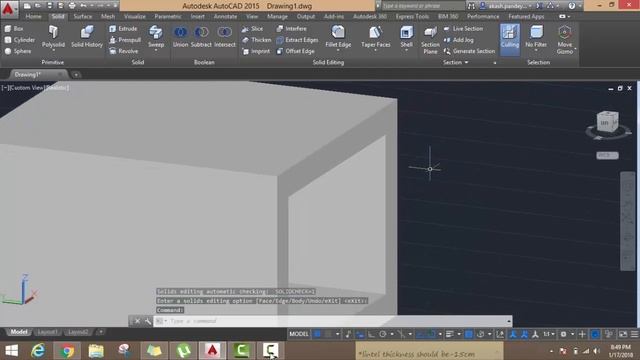
Task: Run the Interfere tool
Action: pyautogui.click(x=291, y=29)
